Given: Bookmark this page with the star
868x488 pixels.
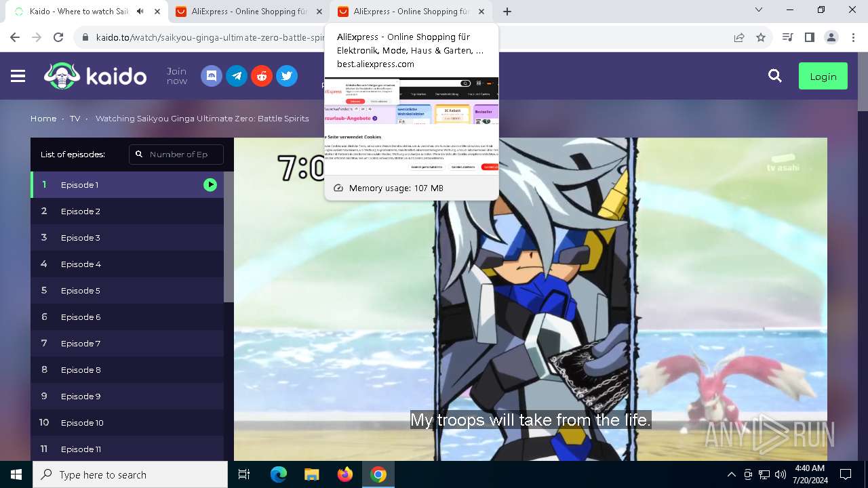Looking at the screenshot, I should 761,37.
